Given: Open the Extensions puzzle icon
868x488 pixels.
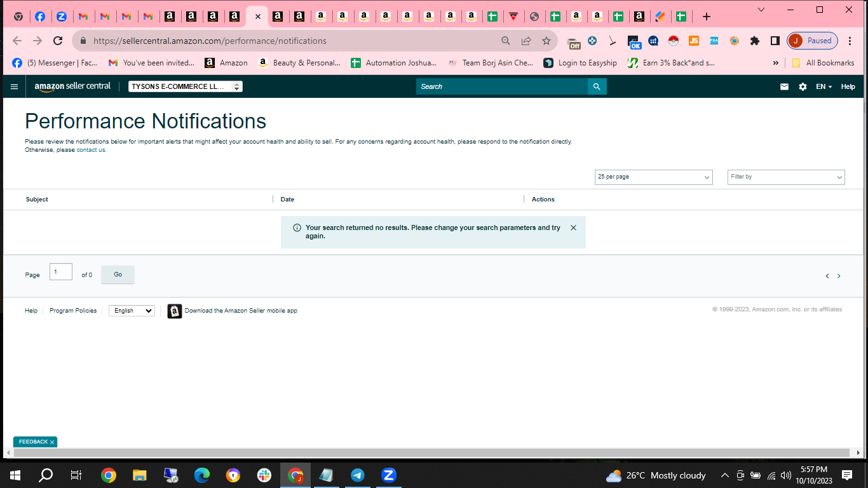Looking at the screenshot, I should point(755,41).
